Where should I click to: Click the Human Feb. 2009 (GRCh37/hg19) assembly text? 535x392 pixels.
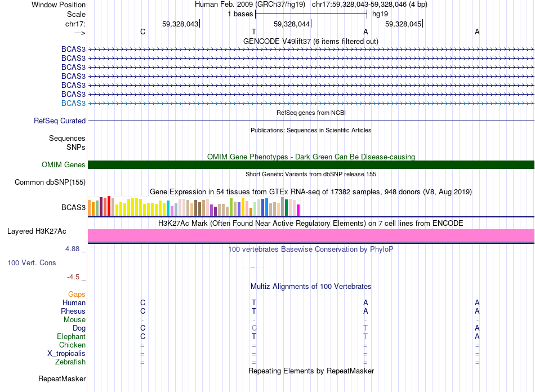point(249,5)
